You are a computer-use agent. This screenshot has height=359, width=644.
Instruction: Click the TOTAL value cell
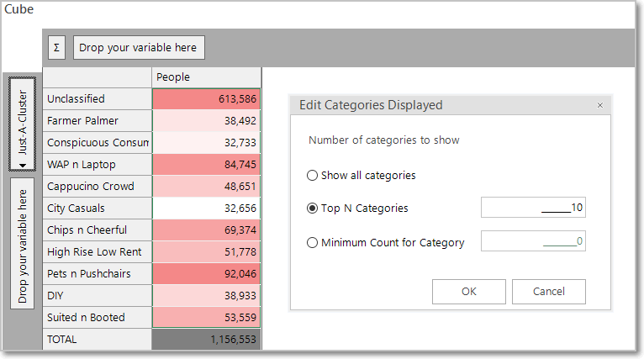pos(206,340)
